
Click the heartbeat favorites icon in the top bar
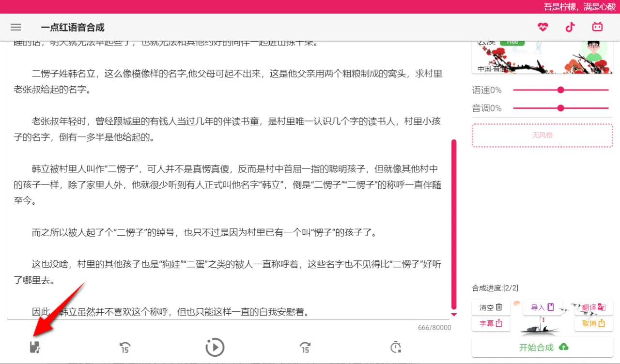pos(543,27)
